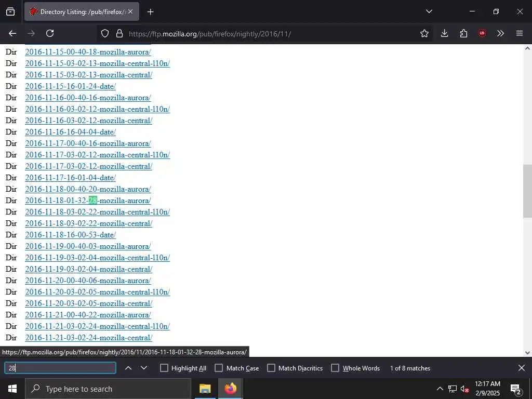Close the find bar
This screenshot has width=532, height=399.
522,368
